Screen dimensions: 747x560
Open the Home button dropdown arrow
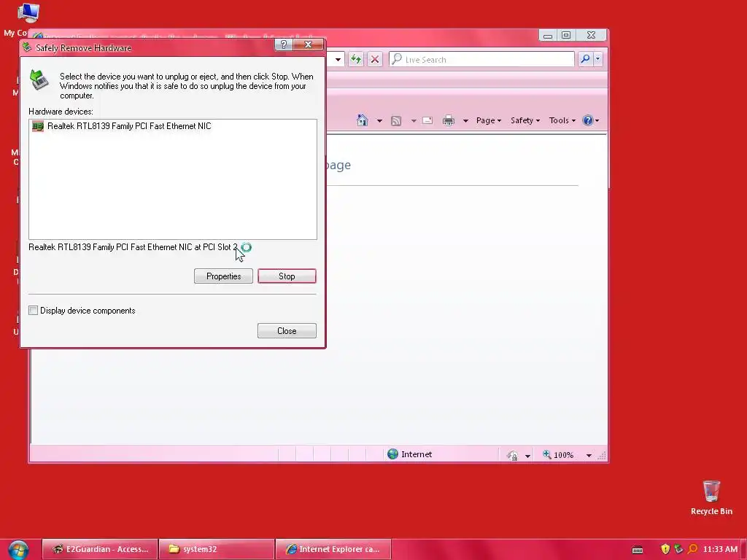tap(379, 121)
